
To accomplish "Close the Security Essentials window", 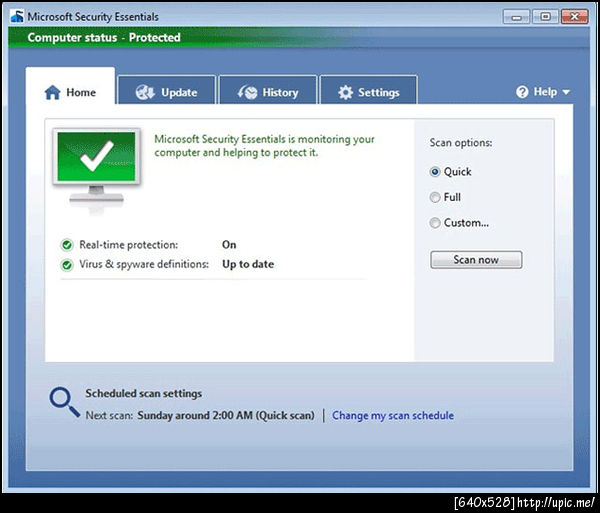I will click(574, 17).
